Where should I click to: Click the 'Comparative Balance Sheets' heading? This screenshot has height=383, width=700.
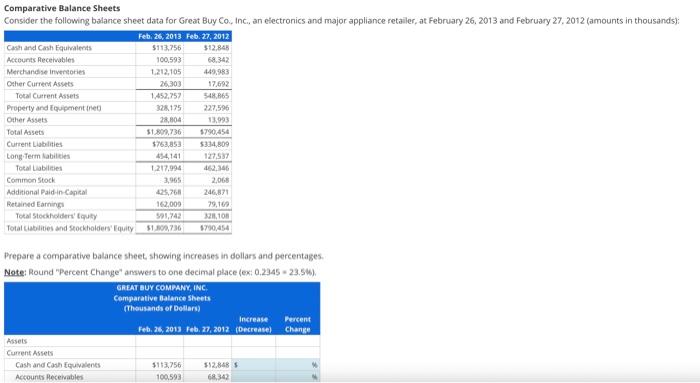[62, 8]
